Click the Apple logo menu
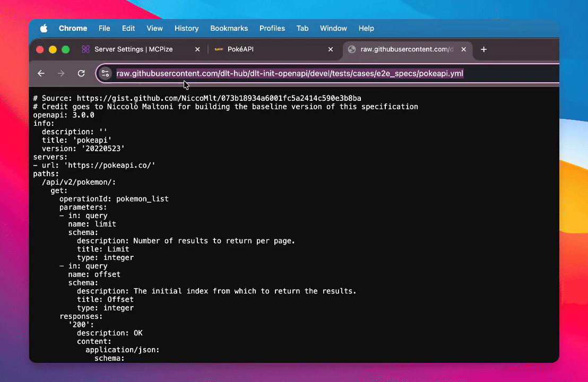 44,29
